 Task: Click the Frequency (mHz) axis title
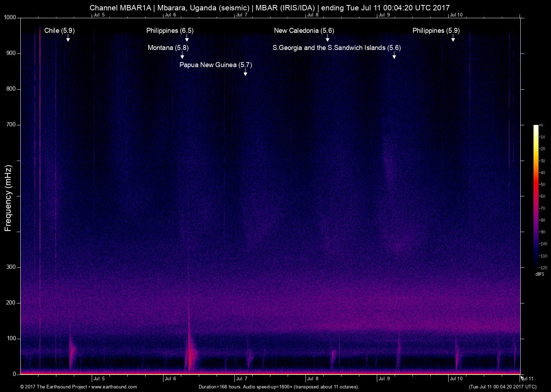8,198
